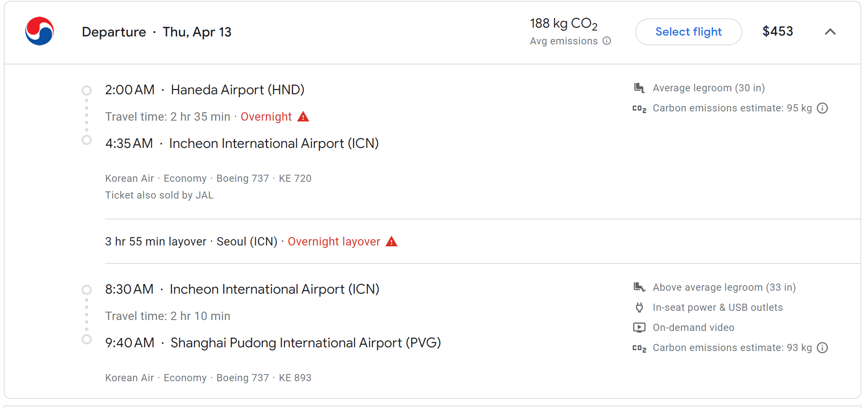
Task: Click the CO2 icon beside the 95 kg estimate
Action: pyautogui.click(x=639, y=108)
